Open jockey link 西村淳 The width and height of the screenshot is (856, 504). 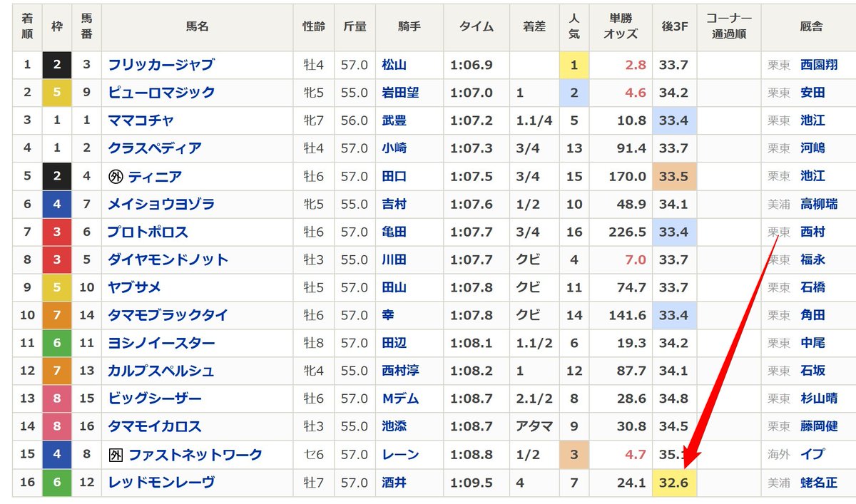(x=400, y=371)
